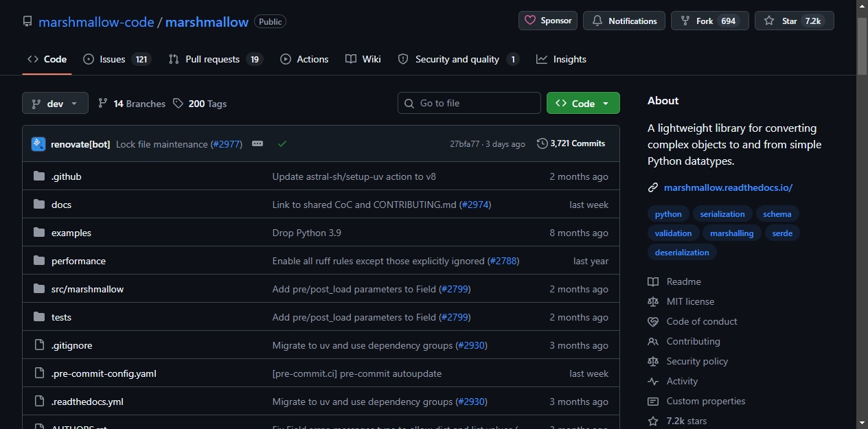
Task: Open '[pre-commit.ci] pre-commit autoupdate' commit
Action: (357, 373)
